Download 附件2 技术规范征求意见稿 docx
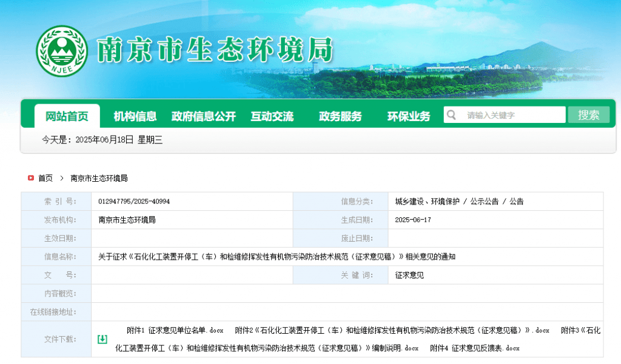Image resolution: width=621 pixels, height=364 pixels. (392, 331)
